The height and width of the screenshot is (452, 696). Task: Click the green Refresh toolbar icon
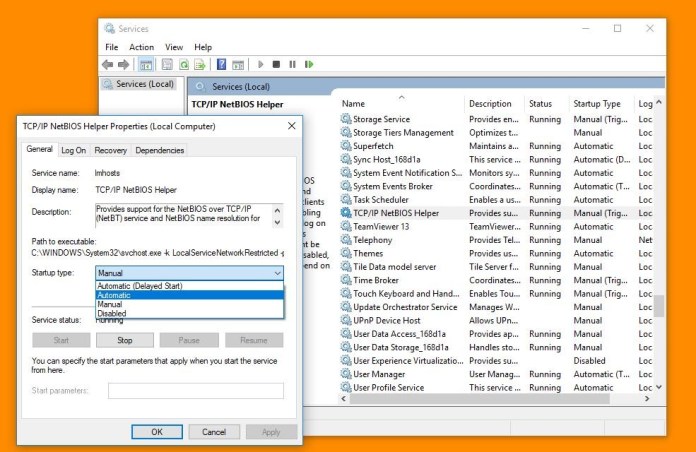(184, 65)
